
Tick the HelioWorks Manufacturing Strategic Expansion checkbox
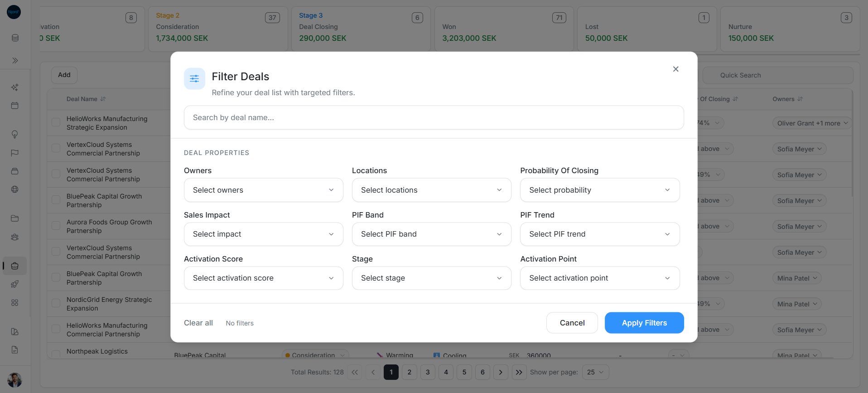tap(56, 122)
